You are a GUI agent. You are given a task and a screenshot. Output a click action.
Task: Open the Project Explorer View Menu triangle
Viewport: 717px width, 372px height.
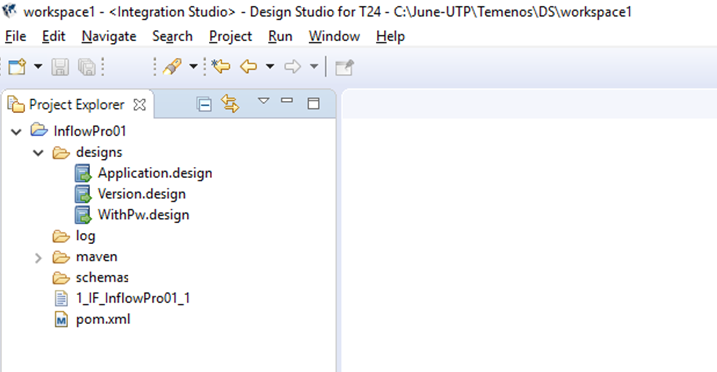point(263,101)
